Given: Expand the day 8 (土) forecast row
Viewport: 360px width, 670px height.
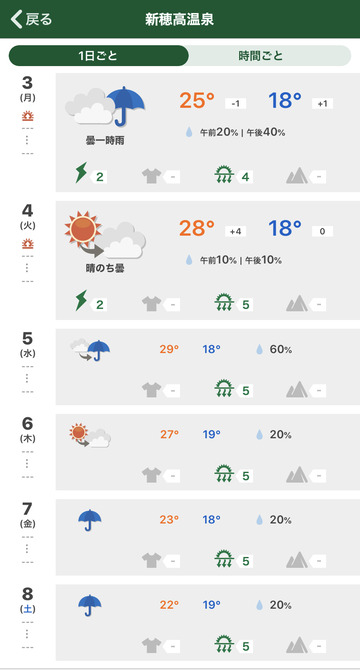Looking at the screenshot, I should tap(208, 622).
